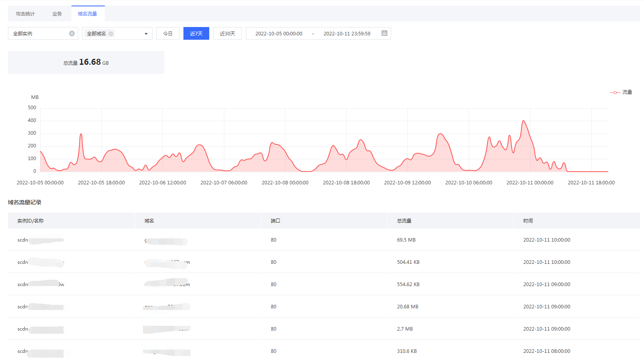This screenshot has width=644, height=360.
Task: Click the end date 2022-10-11 field
Action: [347, 34]
